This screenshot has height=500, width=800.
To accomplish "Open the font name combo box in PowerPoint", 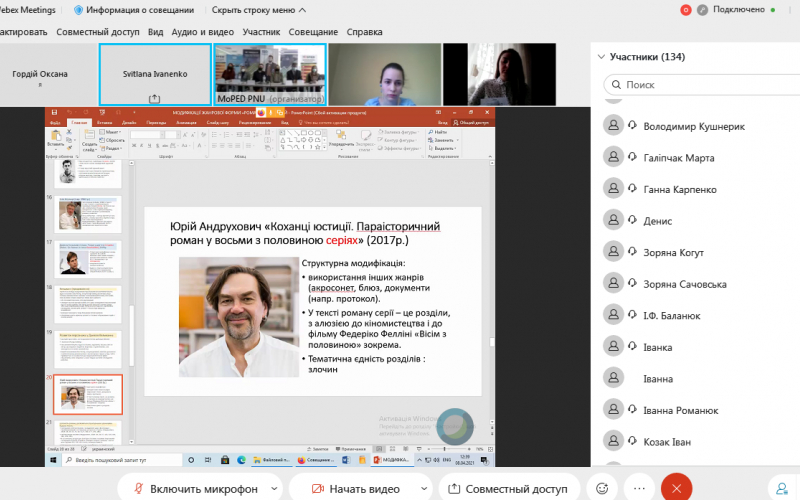I will pyautogui.click(x=147, y=135).
